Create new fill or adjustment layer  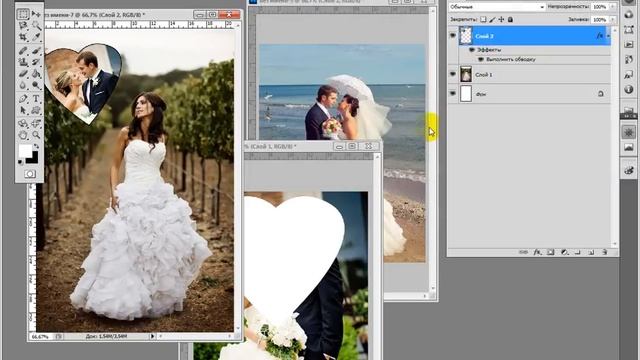tap(564, 252)
